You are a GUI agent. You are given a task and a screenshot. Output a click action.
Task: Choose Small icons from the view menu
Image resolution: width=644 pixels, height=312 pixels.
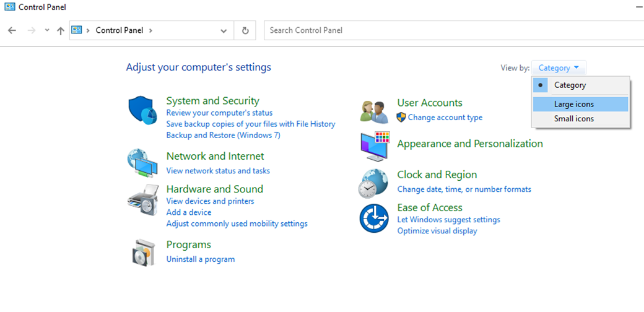pyautogui.click(x=573, y=119)
